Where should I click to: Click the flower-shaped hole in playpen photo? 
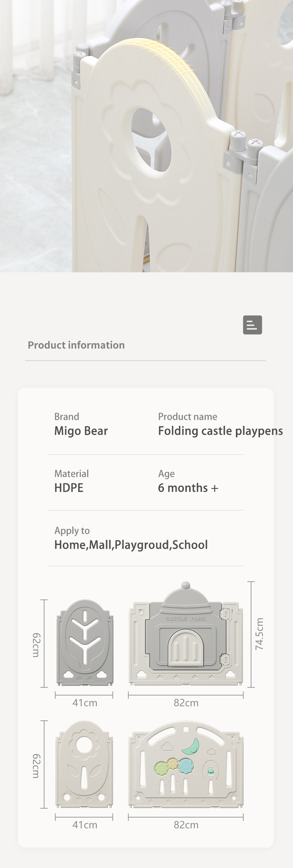tap(151, 141)
